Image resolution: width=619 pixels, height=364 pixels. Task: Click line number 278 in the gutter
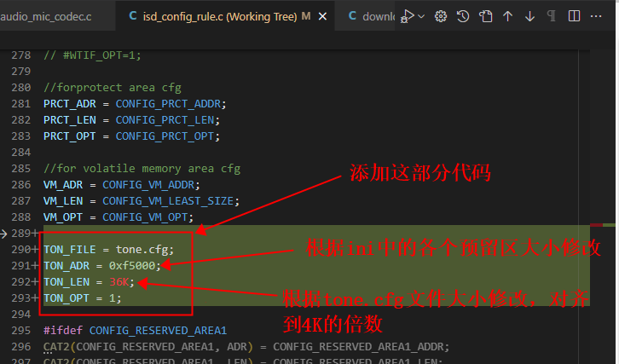pyautogui.click(x=21, y=55)
